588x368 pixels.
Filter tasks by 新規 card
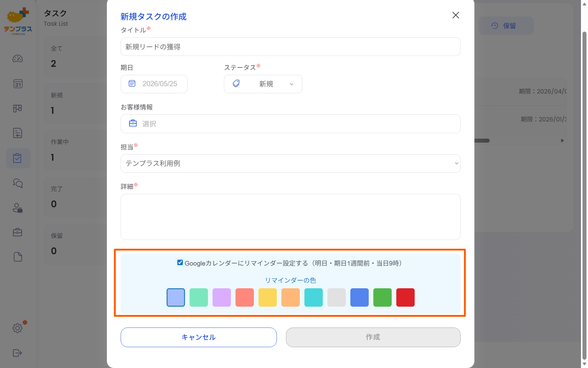pos(75,104)
